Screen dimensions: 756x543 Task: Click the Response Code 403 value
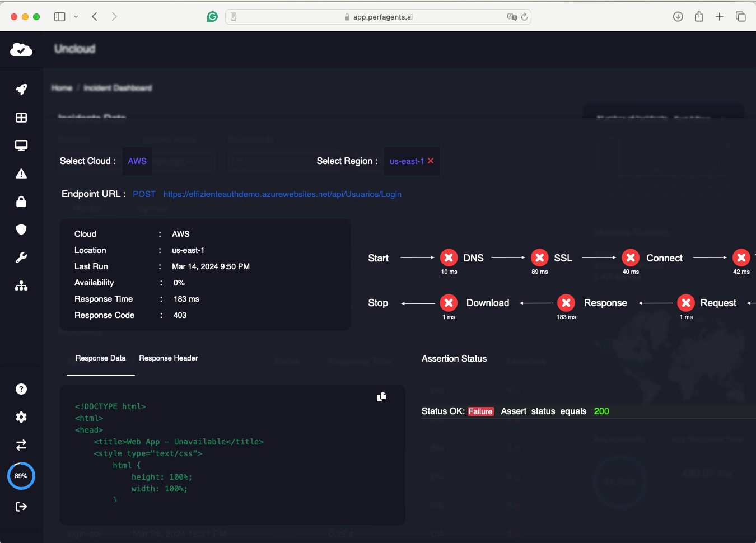[x=180, y=315]
